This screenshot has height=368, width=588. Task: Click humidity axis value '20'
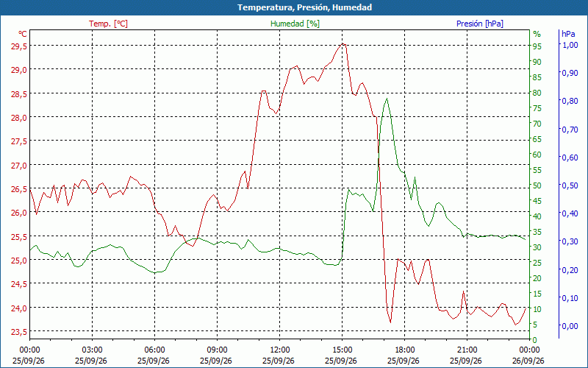pyautogui.click(x=537, y=278)
